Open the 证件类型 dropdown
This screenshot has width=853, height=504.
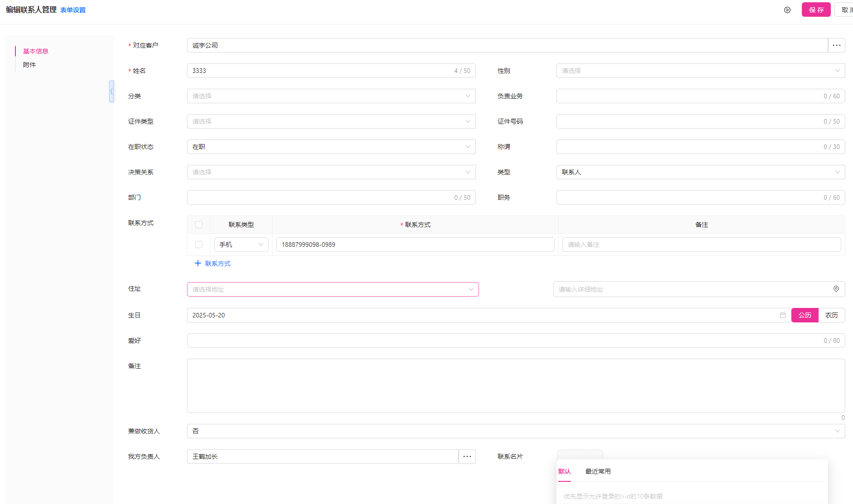331,121
